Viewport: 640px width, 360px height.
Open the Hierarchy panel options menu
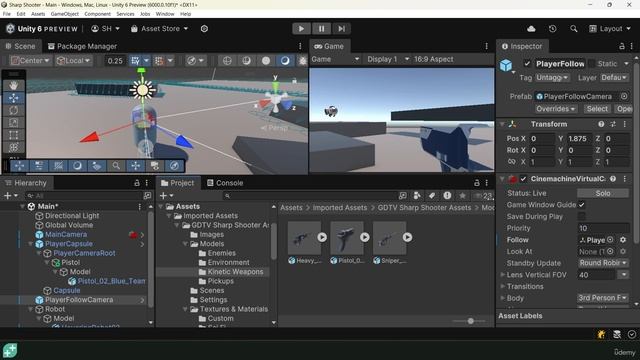pos(147,183)
